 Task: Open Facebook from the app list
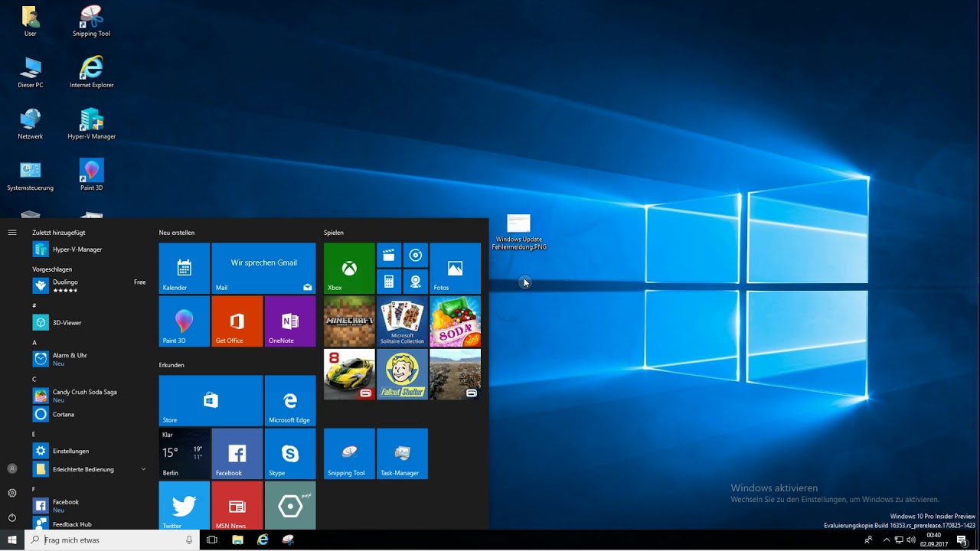coord(90,505)
